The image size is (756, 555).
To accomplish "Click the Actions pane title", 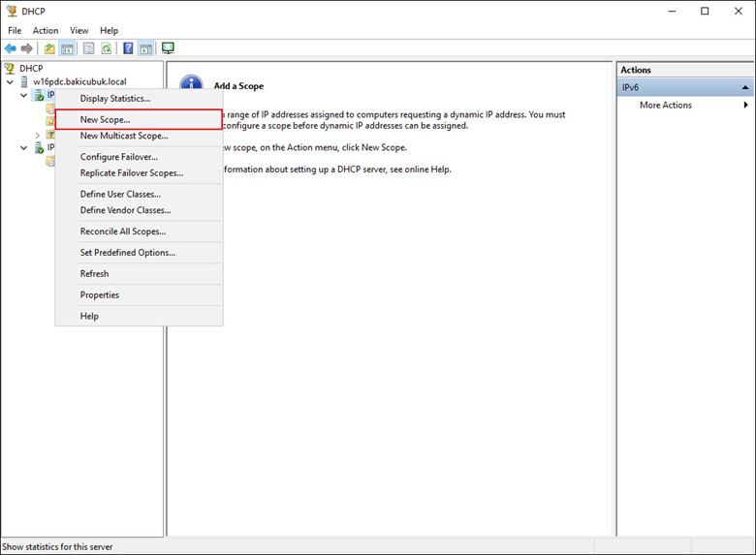I will (636, 70).
